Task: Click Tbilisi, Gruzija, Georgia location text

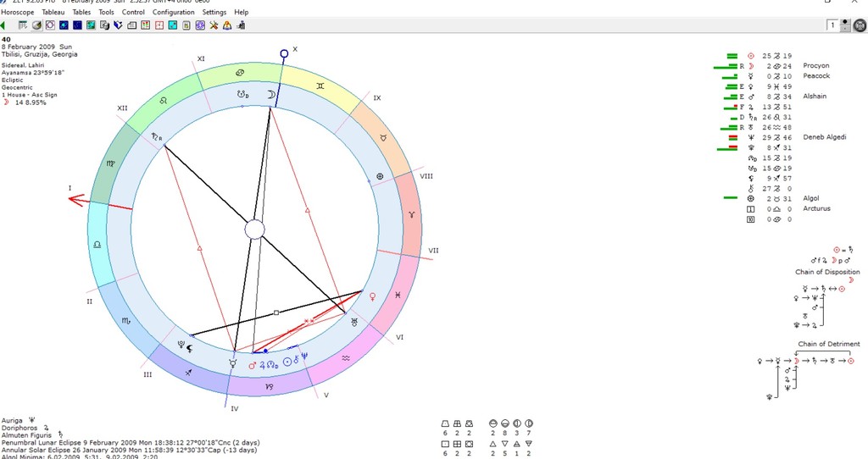Action: click(x=39, y=54)
